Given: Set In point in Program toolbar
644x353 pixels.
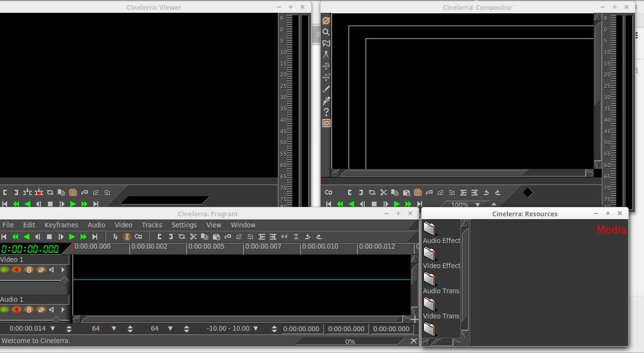Looking at the screenshot, I should coord(159,236).
